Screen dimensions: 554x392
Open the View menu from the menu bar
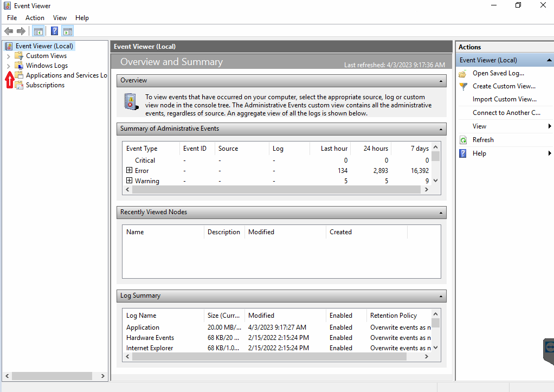pos(60,17)
